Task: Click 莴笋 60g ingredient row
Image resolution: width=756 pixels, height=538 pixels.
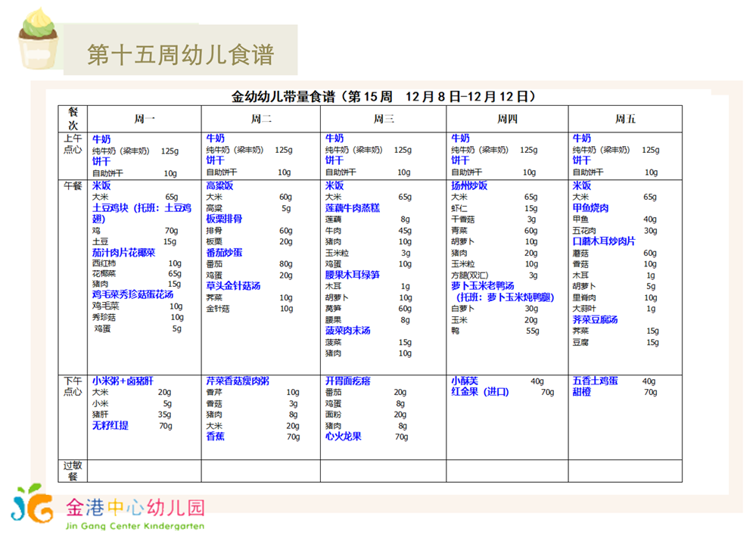Action: pos(369,309)
